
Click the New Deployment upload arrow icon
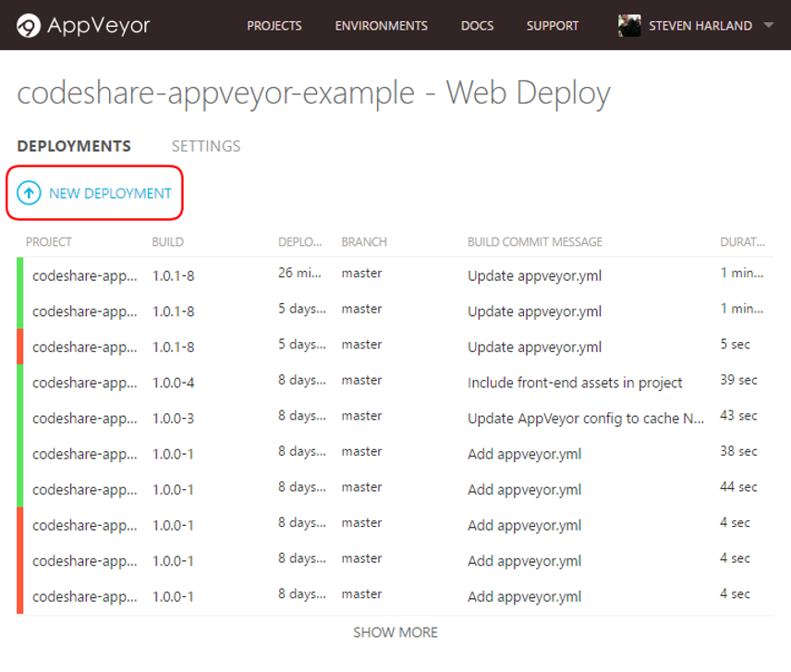[30, 193]
